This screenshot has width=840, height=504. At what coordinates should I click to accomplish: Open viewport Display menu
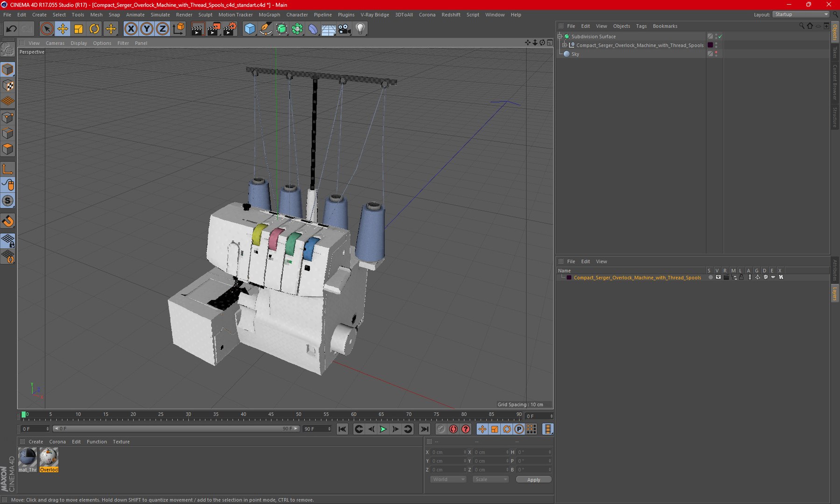point(79,43)
